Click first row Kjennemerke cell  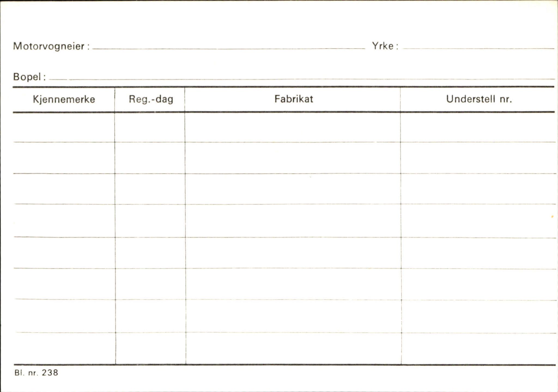(64, 127)
